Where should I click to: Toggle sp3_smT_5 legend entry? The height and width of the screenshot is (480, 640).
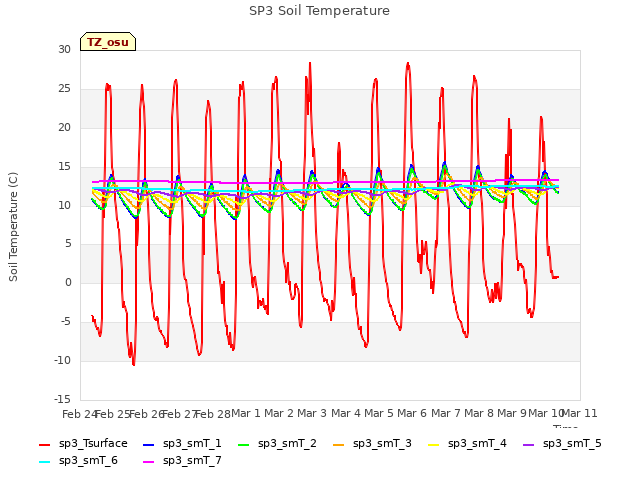(x=562, y=443)
